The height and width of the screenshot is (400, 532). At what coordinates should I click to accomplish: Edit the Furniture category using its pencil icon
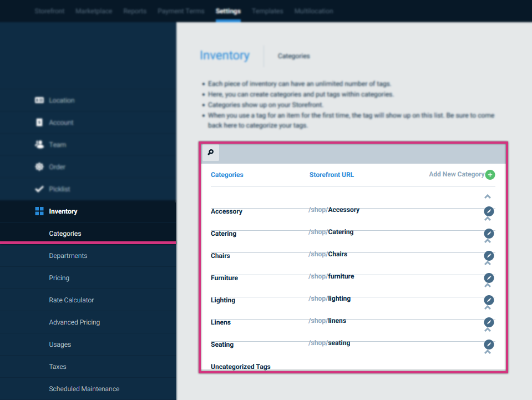(x=488, y=278)
